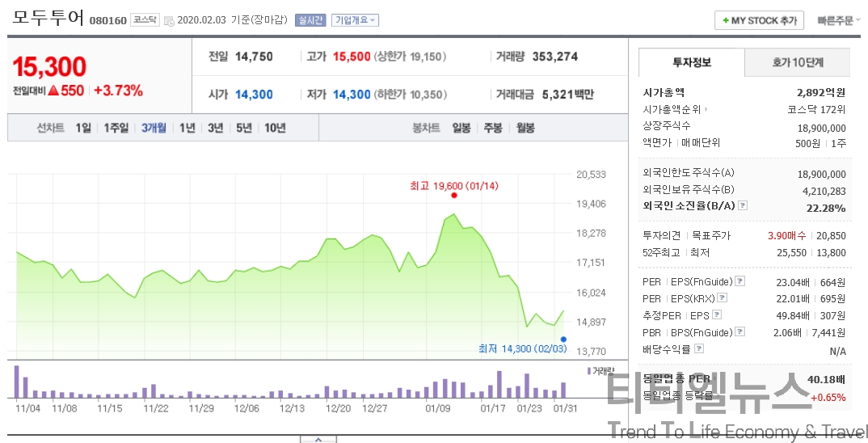Click the stock code 080160
Viewport: 868px width, 443px height.
(108, 21)
